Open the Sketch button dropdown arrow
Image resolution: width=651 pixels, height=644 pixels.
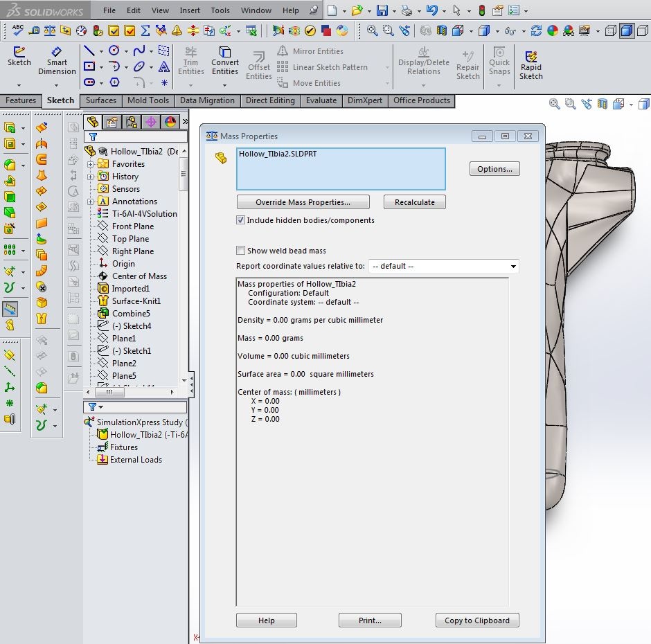[19, 85]
